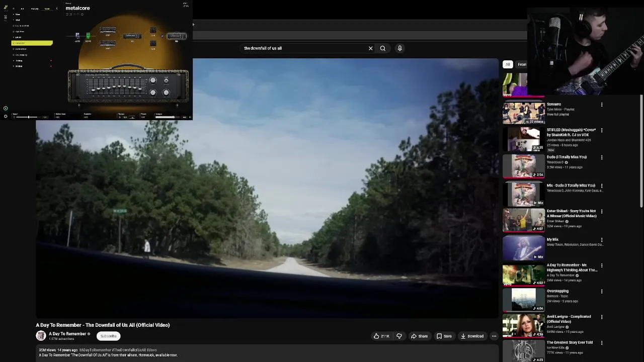Click View full playlist under Screamo
The width and height of the screenshot is (644, 362).
click(558, 115)
